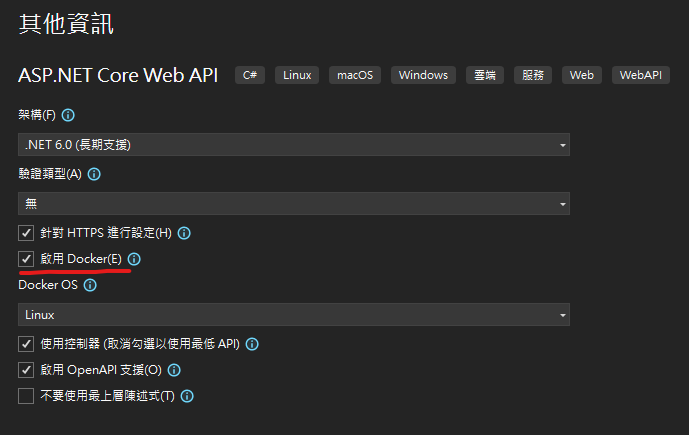Image resolution: width=689 pixels, height=435 pixels.
Task: Click the C# tag
Action: pyautogui.click(x=250, y=75)
